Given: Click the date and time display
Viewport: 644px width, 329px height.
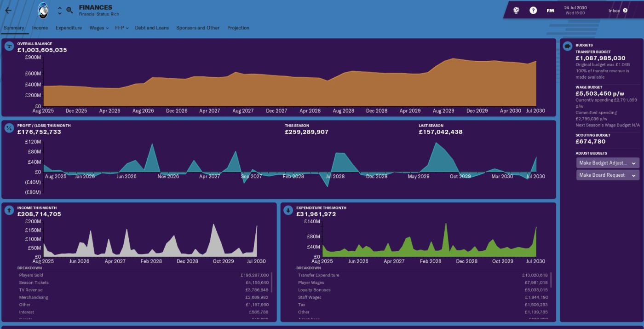Looking at the screenshot, I should pos(575,11).
